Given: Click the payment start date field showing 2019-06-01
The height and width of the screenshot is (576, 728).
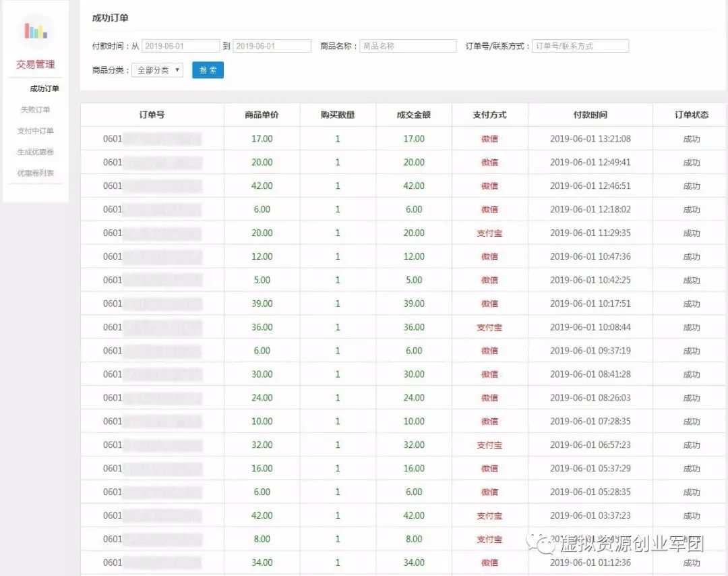Looking at the screenshot, I should point(179,45).
